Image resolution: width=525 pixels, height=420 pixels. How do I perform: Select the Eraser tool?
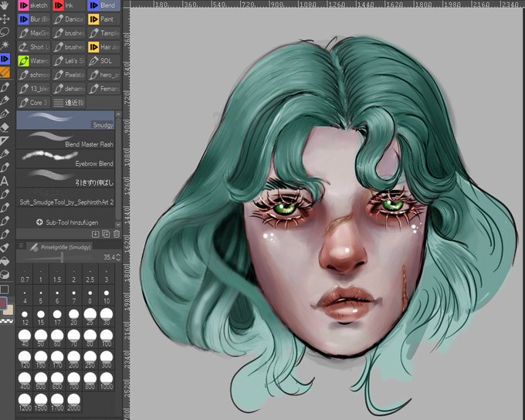[x=5, y=127]
